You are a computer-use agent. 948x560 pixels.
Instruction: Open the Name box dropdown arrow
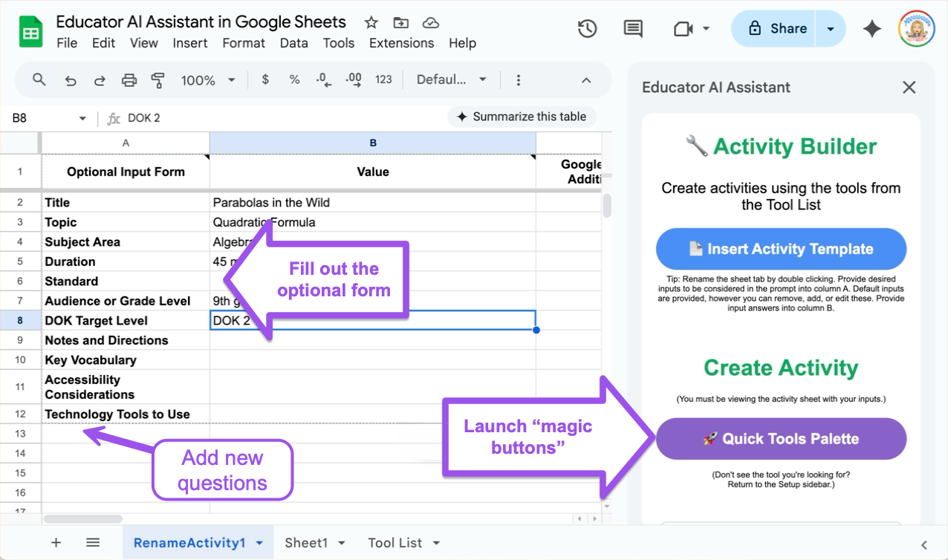82,118
